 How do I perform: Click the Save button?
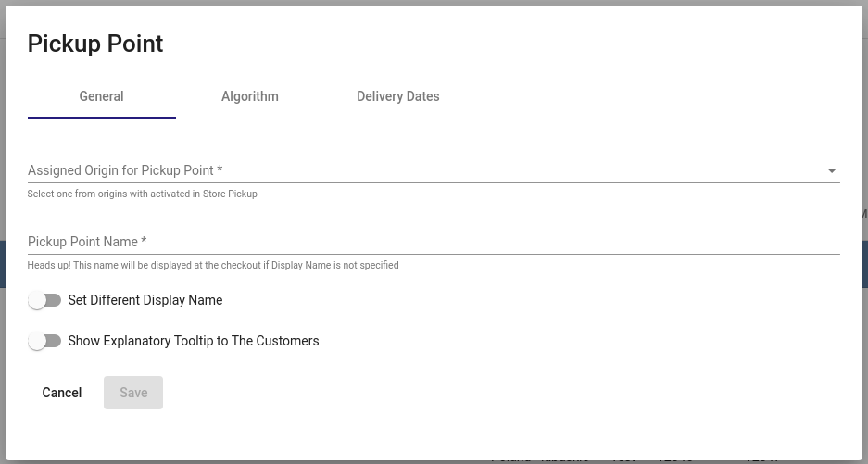(133, 393)
